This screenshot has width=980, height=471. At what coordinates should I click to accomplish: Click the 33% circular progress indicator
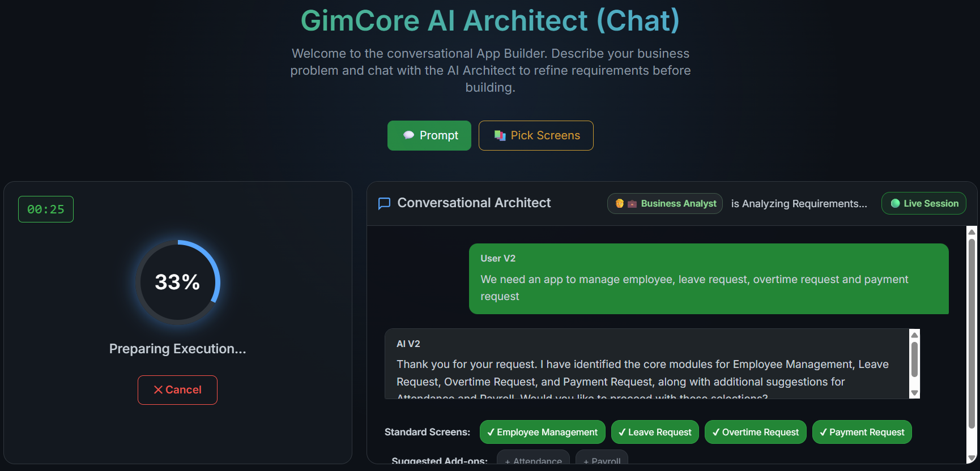point(178,282)
